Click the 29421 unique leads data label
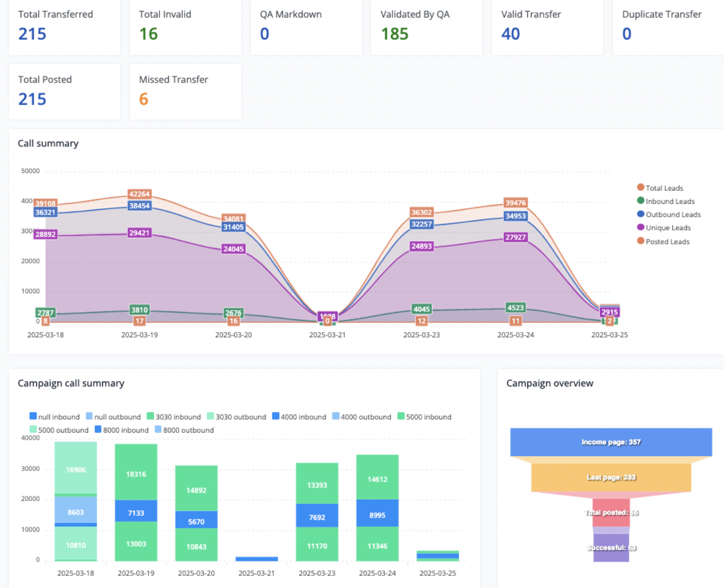Image resolution: width=724 pixels, height=588 pixels. pyautogui.click(x=139, y=233)
